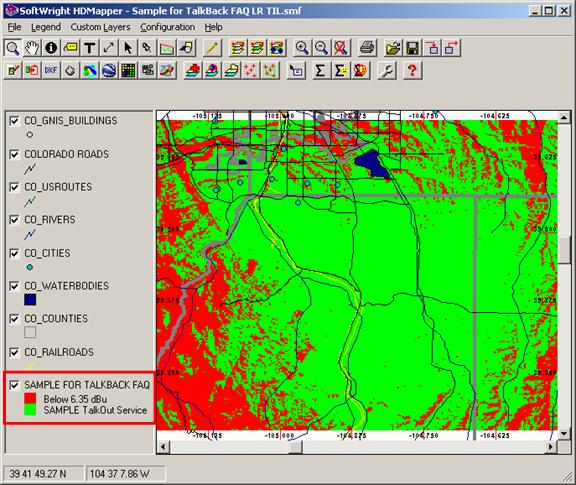Click the CO_RIVERS line symbol
Viewport: 576px width, 485px height.
tap(30, 234)
